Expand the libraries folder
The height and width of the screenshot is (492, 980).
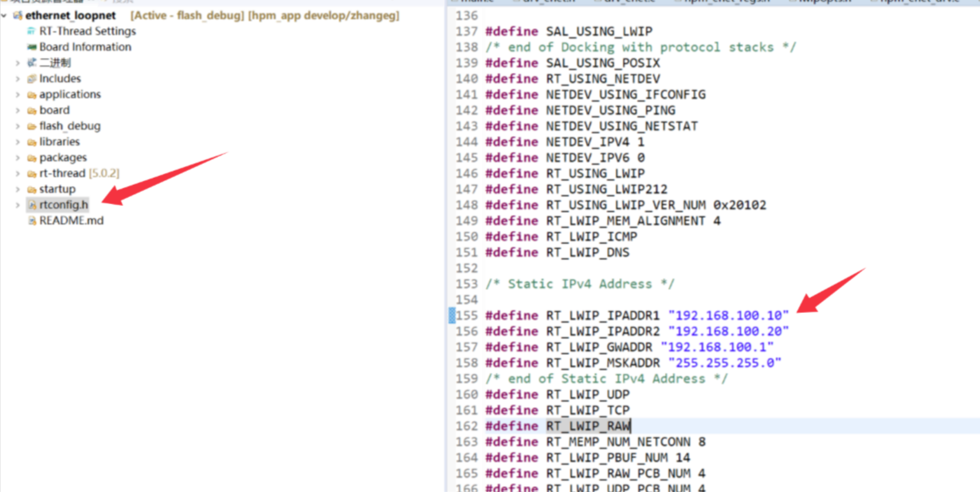[18, 142]
